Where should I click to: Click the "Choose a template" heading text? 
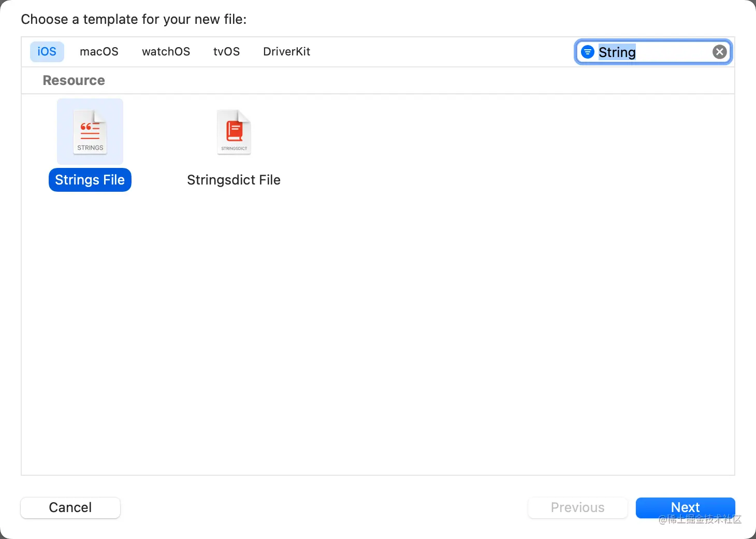(134, 20)
